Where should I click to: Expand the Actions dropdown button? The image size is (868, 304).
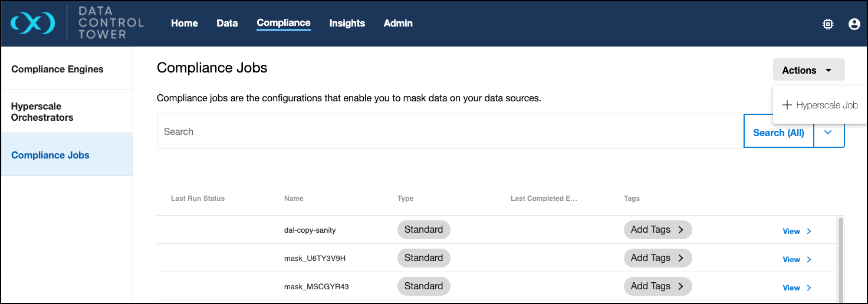click(808, 70)
